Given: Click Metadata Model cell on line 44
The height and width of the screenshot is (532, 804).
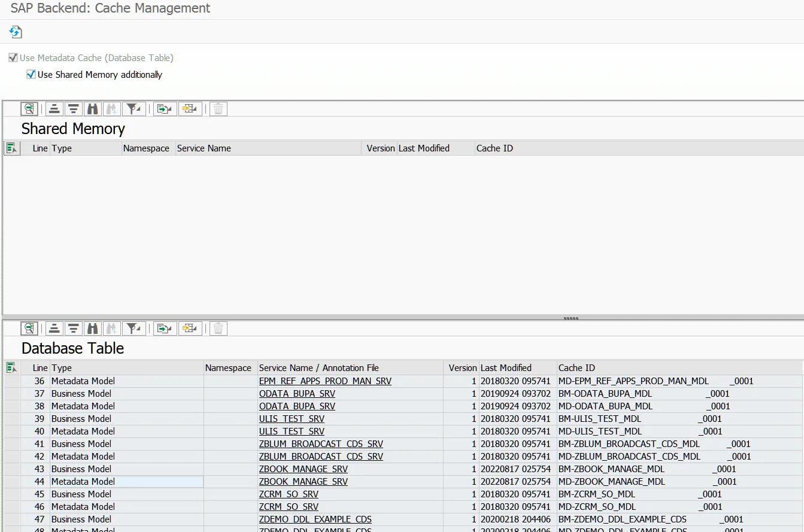Looking at the screenshot, I should [x=127, y=482].
